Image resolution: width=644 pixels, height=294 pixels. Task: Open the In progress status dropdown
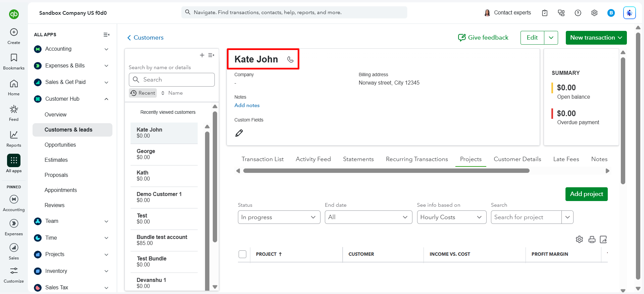coord(279,217)
